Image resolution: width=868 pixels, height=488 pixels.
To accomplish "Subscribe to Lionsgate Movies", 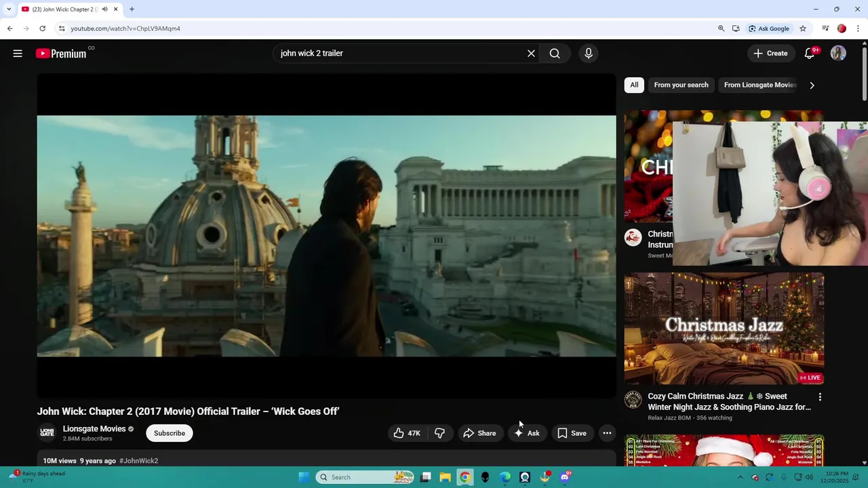I will [x=170, y=433].
